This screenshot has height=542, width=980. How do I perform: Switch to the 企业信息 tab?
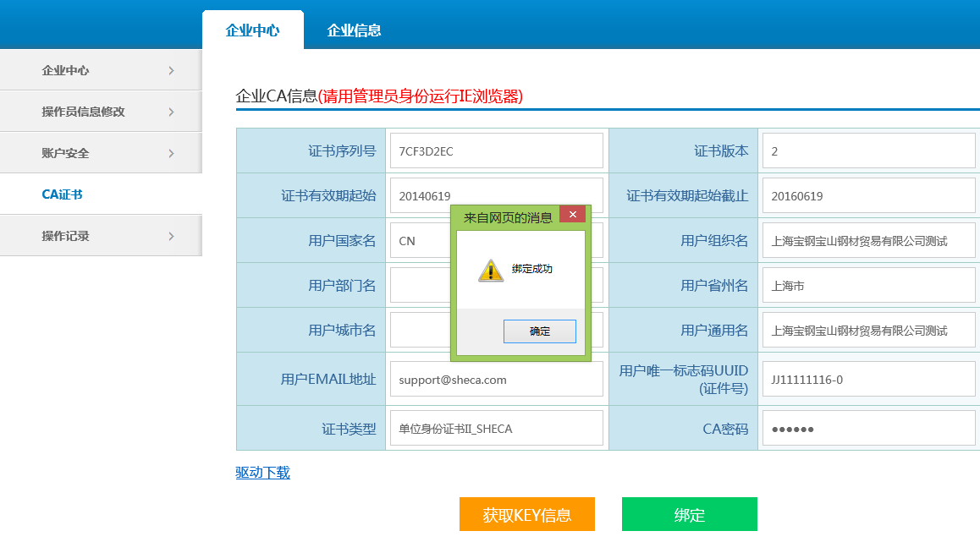point(354,30)
